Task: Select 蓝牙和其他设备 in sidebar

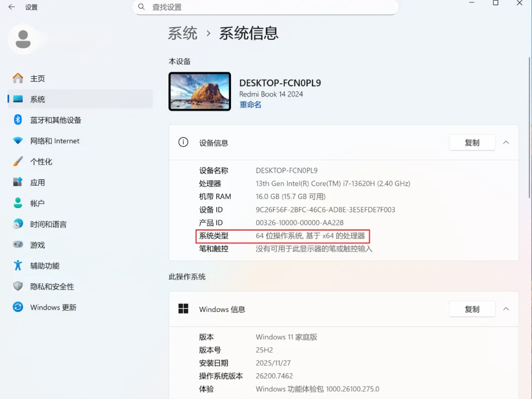Action: (x=80, y=120)
